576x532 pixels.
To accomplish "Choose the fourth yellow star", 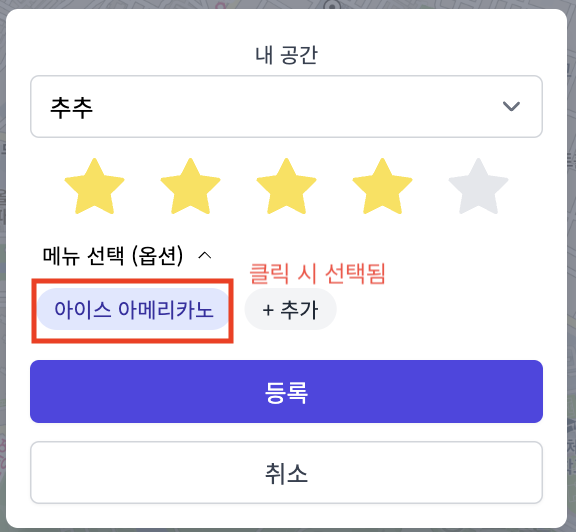I will coord(382,187).
